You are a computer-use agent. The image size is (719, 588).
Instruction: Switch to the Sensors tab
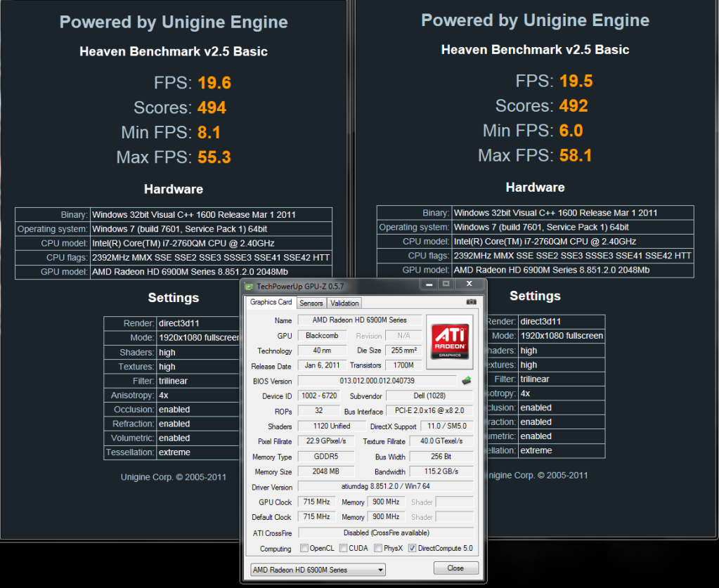(311, 302)
